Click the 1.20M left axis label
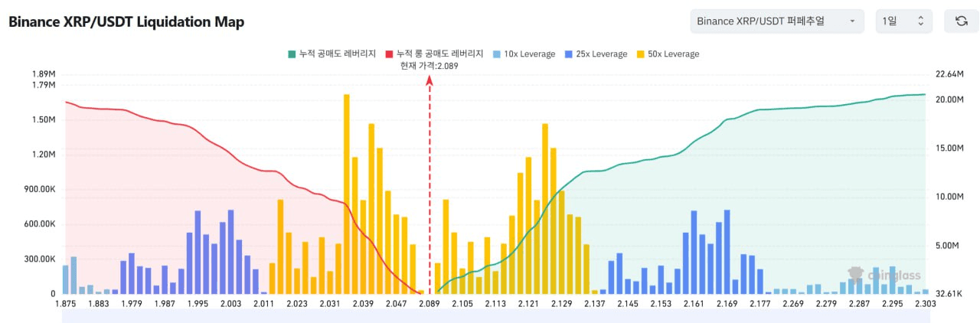 (x=44, y=155)
